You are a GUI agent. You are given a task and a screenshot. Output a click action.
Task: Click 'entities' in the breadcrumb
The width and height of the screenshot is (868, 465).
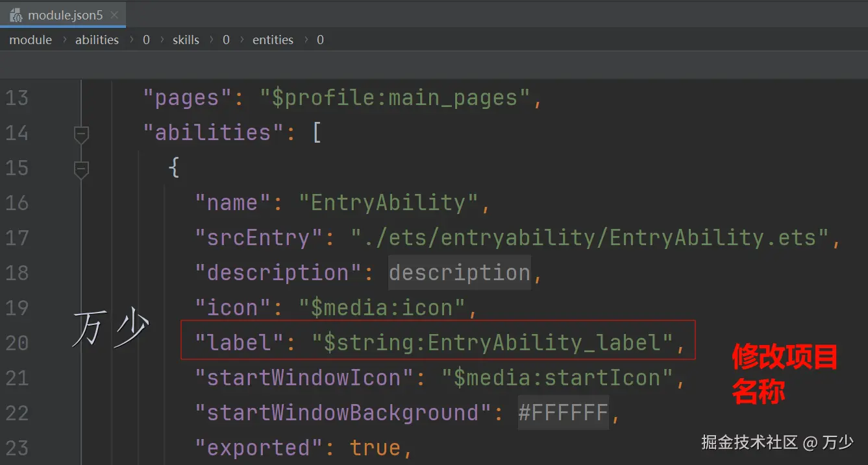273,40
